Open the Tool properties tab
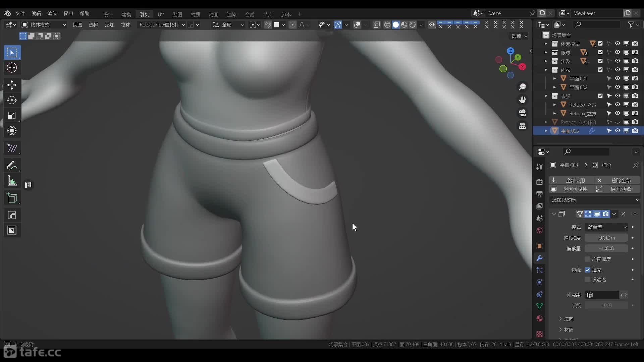 tap(539, 167)
